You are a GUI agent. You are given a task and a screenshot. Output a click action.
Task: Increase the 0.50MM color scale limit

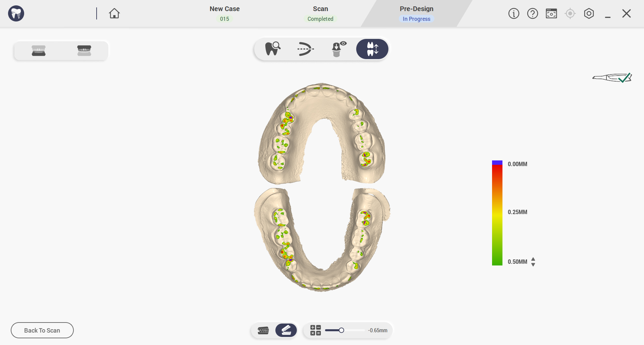point(533,259)
